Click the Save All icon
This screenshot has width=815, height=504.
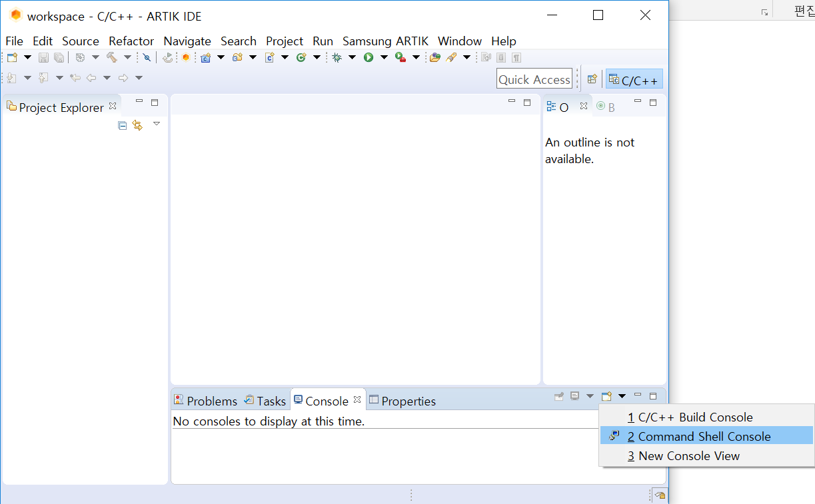pos(59,58)
